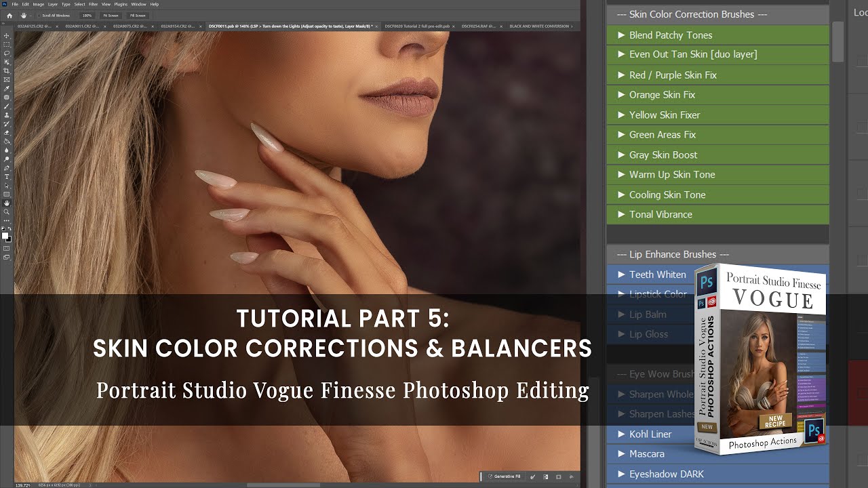
Task: Expand the Warm Up Skin Tone action
Action: [621, 175]
